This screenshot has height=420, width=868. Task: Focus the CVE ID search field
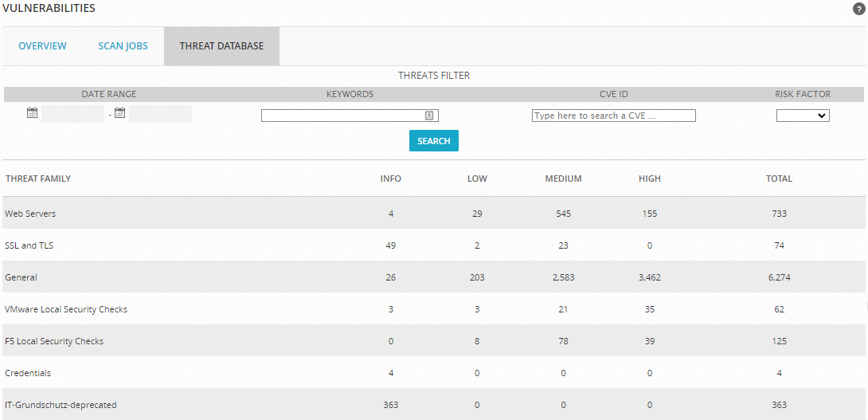pos(613,116)
